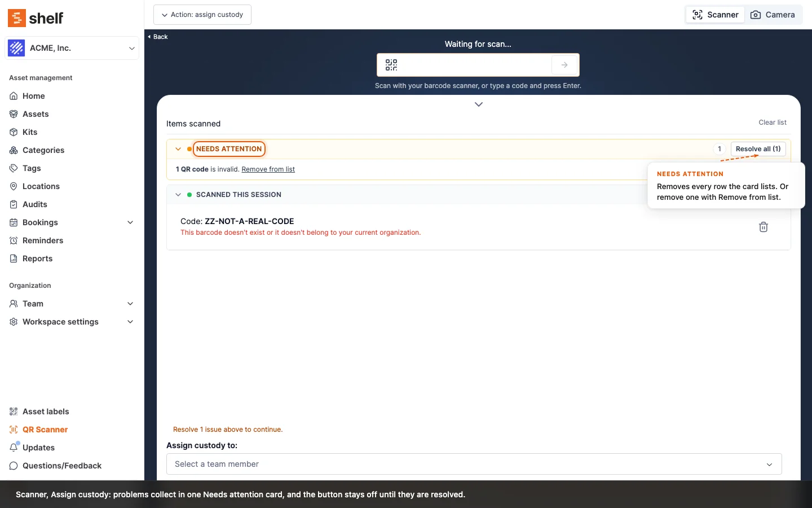Image resolution: width=812 pixels, height=508 pixels.
Task: Delete the ZZ-NOT-A-REAL-CODE row with the trash icon
Action: 764,227
